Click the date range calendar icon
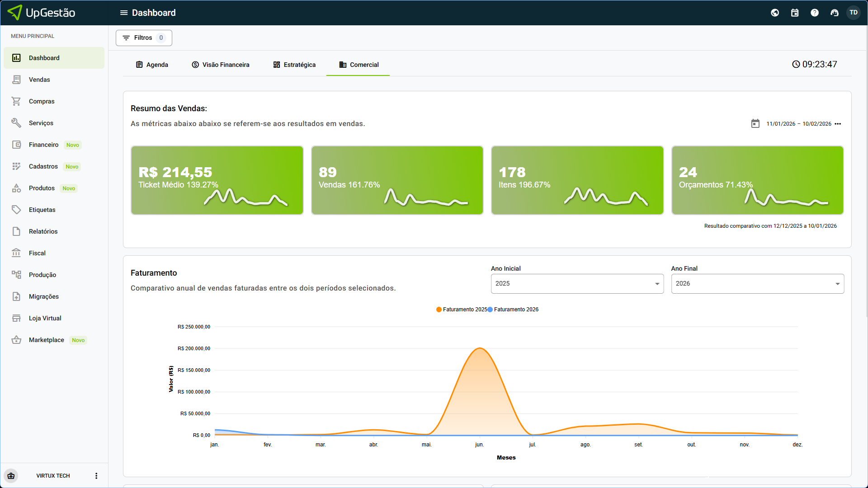The height and width of the screenshot is (488, 868). (x=755, y=123)
